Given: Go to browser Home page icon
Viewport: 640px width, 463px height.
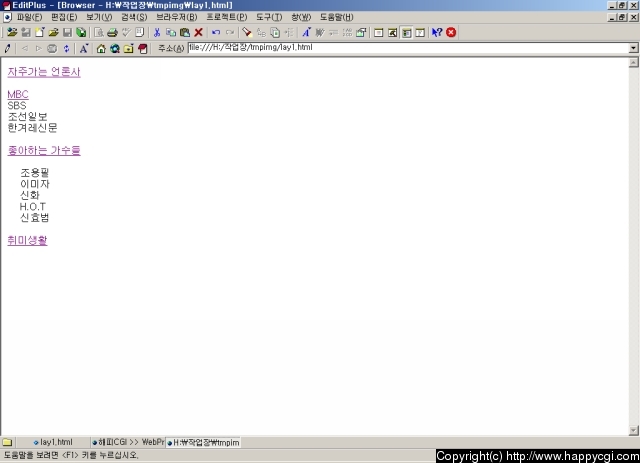Looking at the screenshot, I should click(x=101, y=49).
